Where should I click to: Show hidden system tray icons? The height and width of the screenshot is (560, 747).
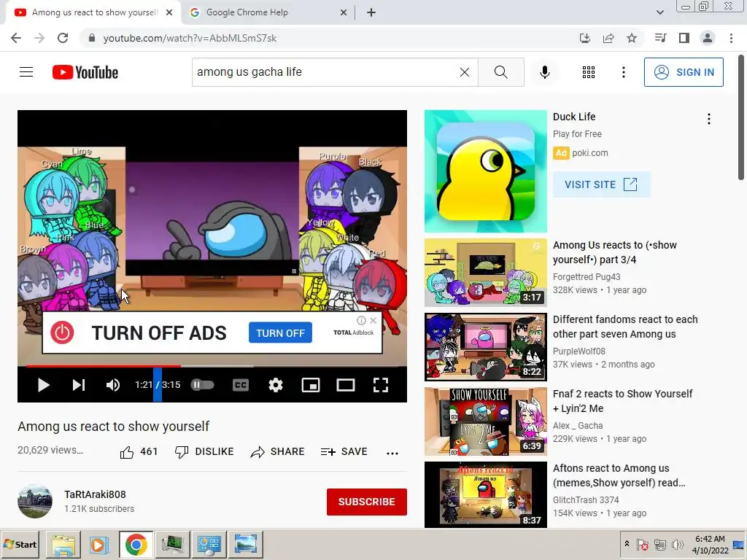coord(627,543)
